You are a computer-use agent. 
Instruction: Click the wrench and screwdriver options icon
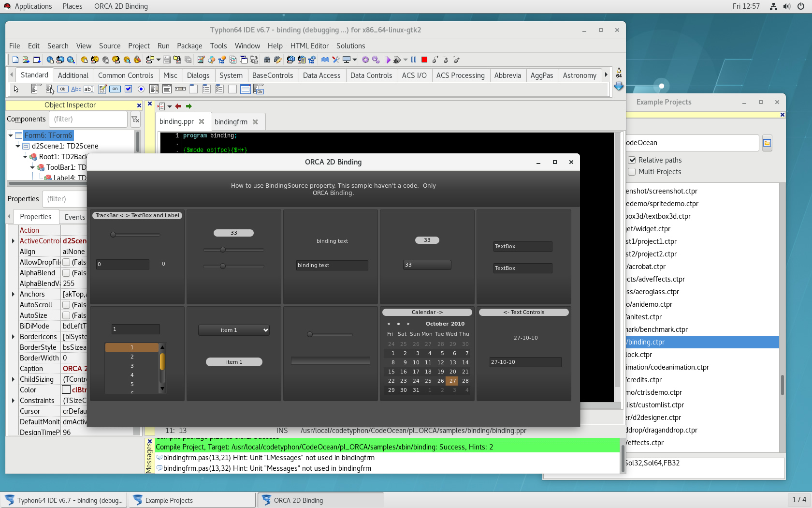(x=336, y=60)
